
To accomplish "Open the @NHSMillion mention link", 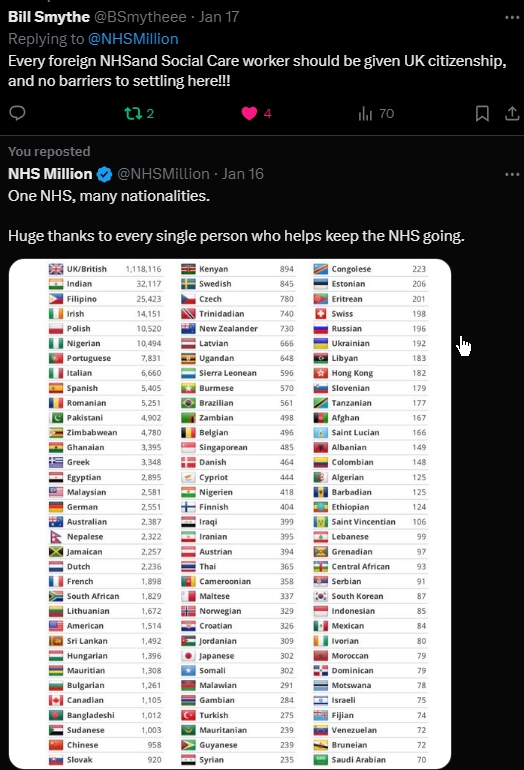I will click(x=133, y=39).
